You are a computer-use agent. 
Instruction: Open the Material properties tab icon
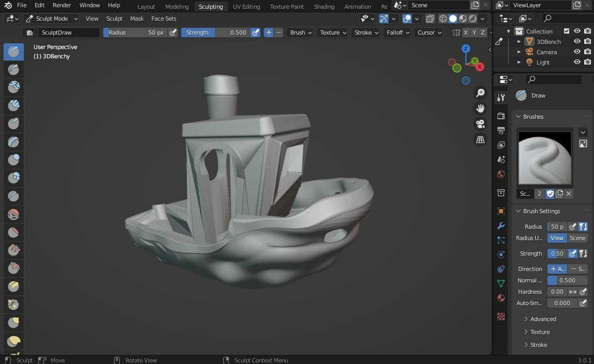(x=501, y=298)
